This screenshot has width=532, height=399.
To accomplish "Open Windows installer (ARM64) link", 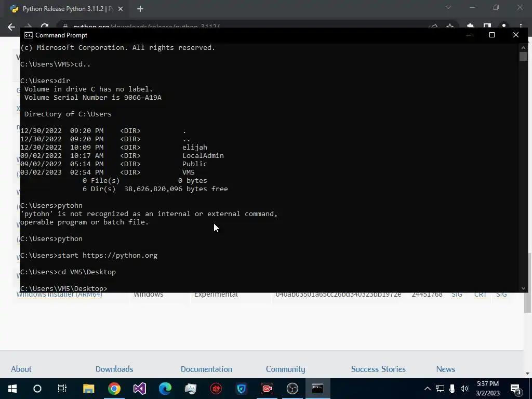I will [59, 295].
